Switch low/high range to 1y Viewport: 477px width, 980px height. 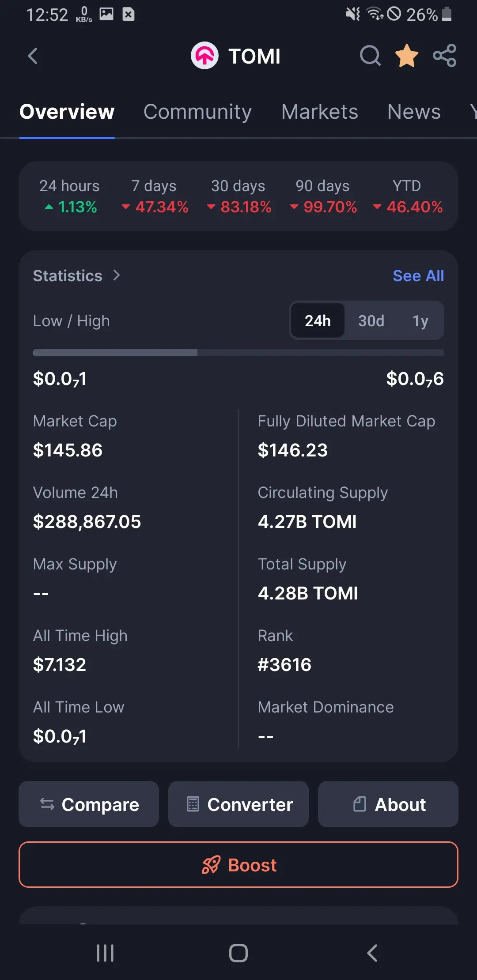420,321
